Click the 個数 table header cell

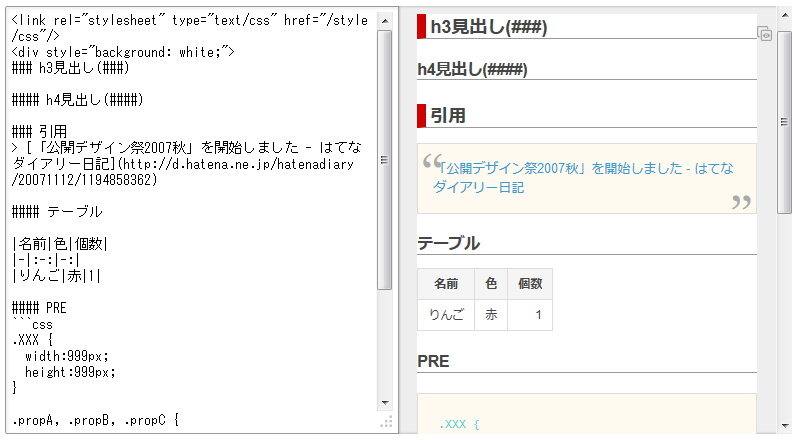[x=530, y=283]
